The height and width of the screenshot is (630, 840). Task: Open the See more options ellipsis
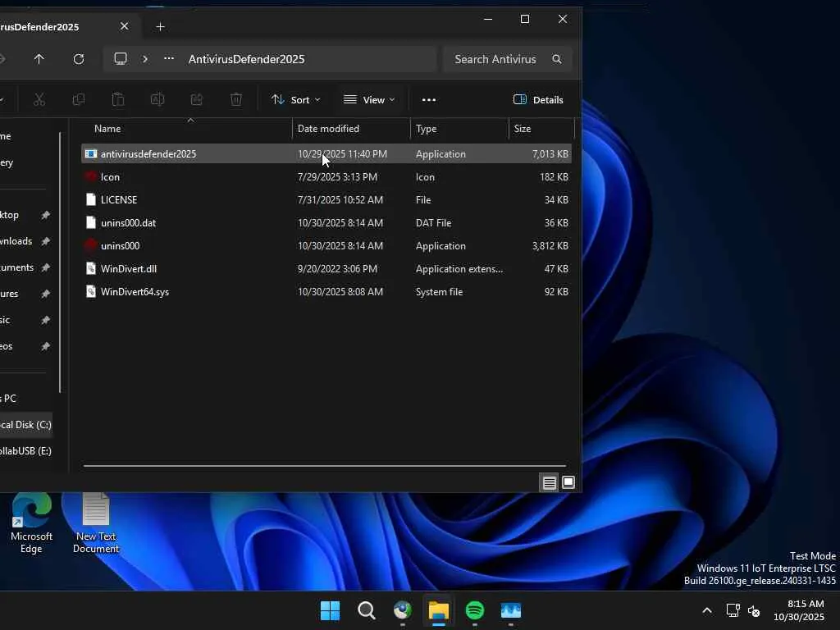coord(428,99)
